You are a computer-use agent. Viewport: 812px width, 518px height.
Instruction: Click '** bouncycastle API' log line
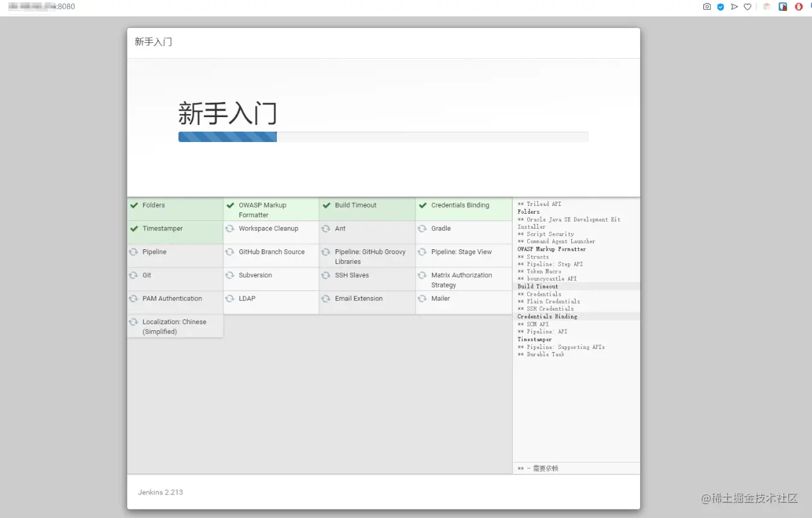pos(547,279)
